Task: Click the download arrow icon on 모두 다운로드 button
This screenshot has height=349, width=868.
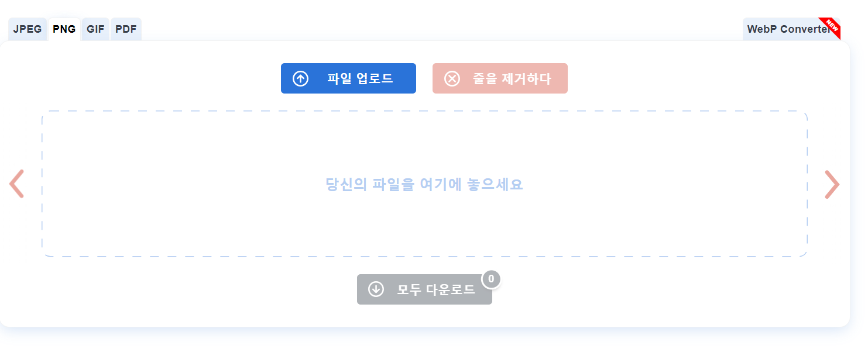Action: click(376, 289)
